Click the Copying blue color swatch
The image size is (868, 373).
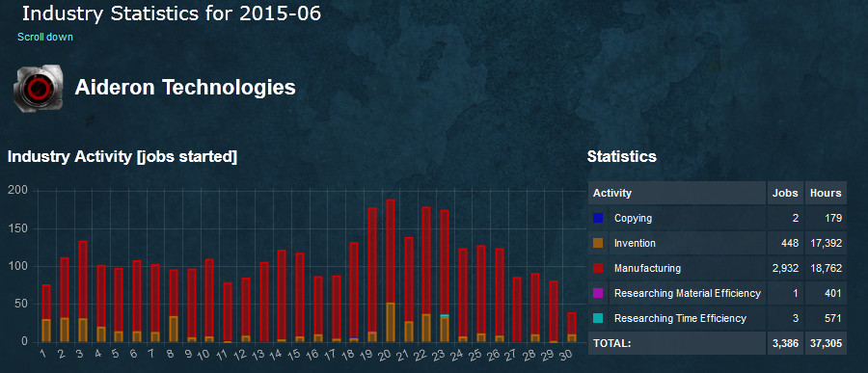tap(598, 218)
